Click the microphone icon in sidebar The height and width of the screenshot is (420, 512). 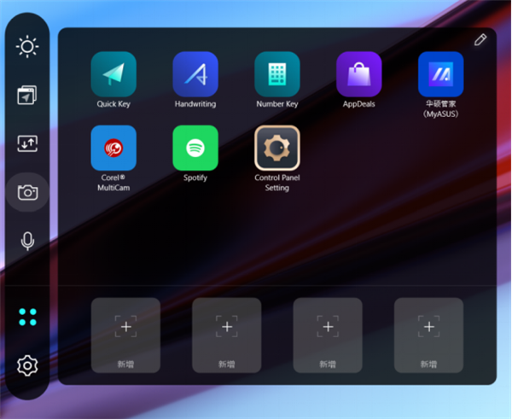tap(27, 241)
